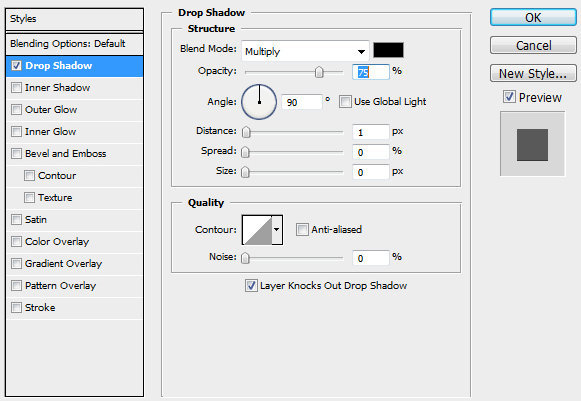Enable the Outer Glow checkbox
This screenshot has height=401, width=581.
pos(16,109)
